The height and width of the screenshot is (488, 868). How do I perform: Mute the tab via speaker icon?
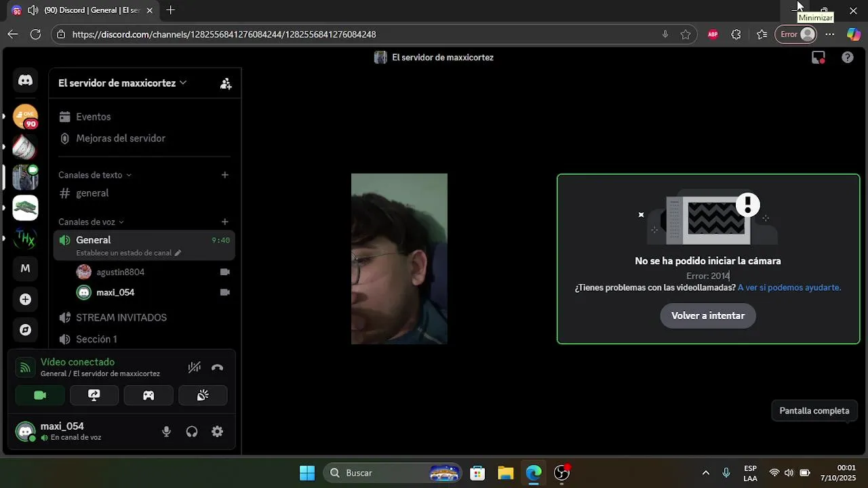[32, 10]
